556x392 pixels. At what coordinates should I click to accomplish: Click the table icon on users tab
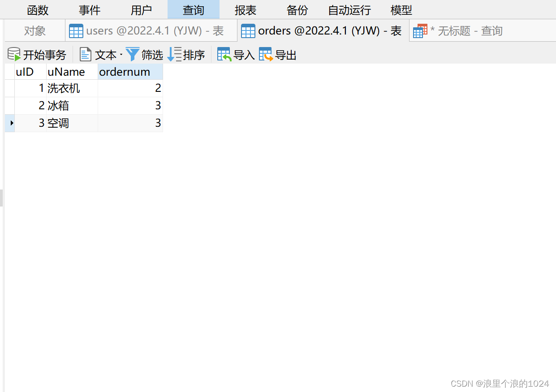[x=76, y=31]
